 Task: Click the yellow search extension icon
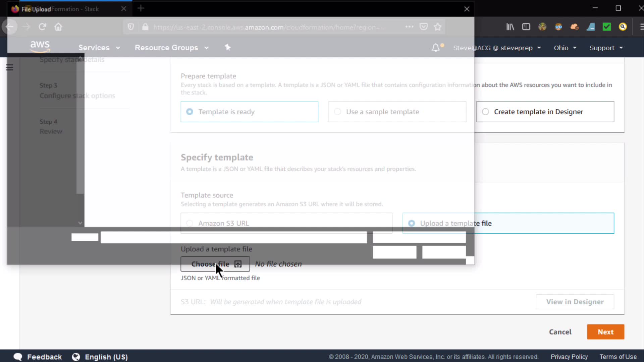coord(623,27)
